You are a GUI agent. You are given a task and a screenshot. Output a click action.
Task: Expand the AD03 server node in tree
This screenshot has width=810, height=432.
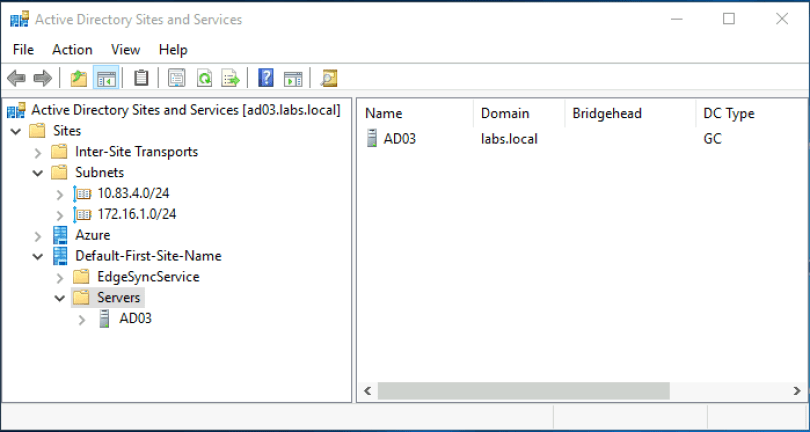[82, 320]
